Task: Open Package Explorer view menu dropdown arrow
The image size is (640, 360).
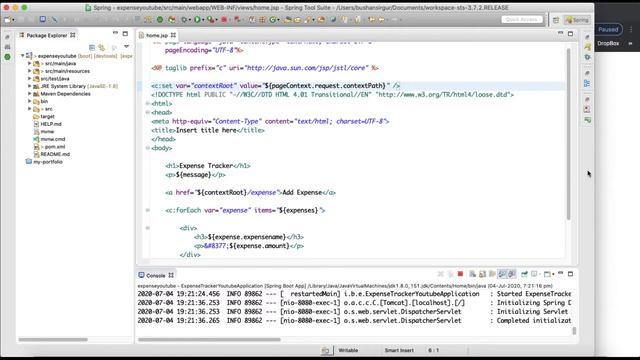Action: pyautogui.click(x=127, y=47)
